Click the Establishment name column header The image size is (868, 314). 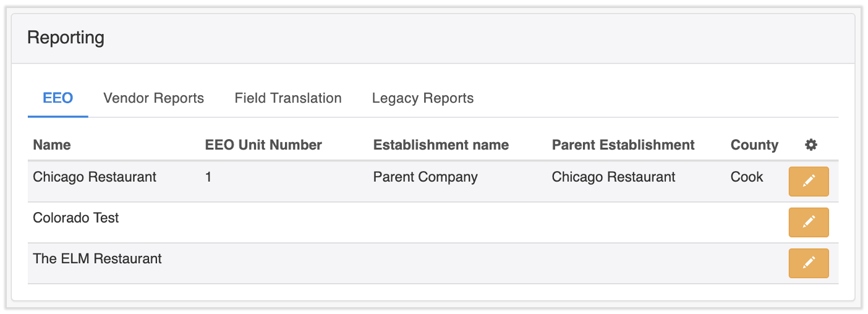(x=441, y=145)
